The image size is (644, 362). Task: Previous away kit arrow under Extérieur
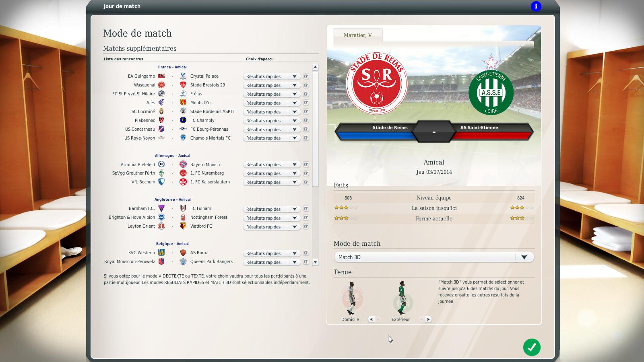[x=422, y=319]
